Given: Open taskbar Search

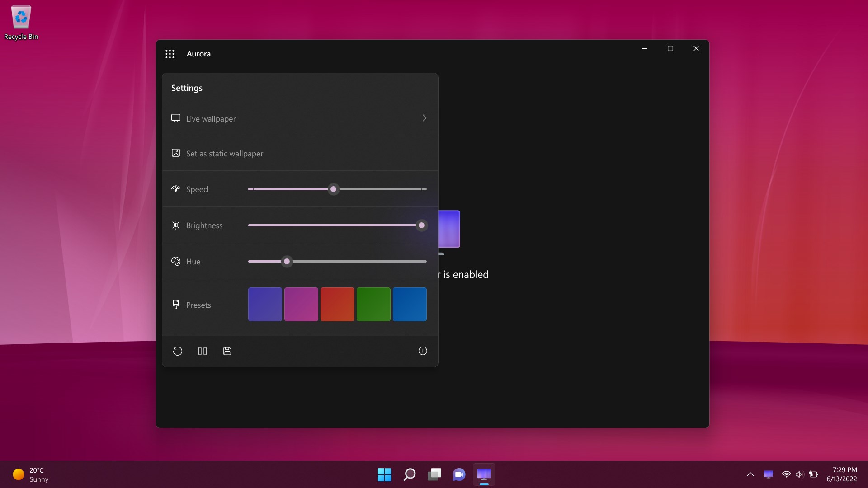Looking at the screenshot, I should [410, 474].
